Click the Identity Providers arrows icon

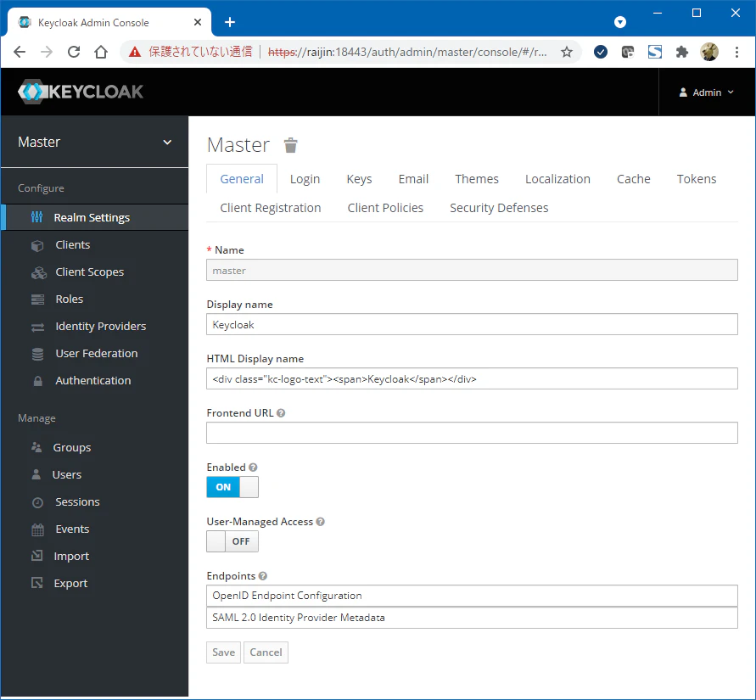point(37,328)
